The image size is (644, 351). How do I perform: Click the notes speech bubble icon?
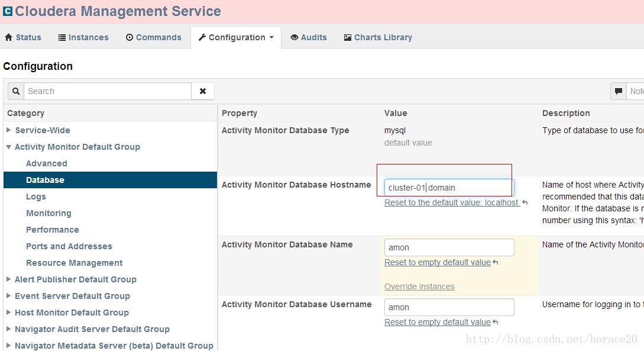click(619, 91)
